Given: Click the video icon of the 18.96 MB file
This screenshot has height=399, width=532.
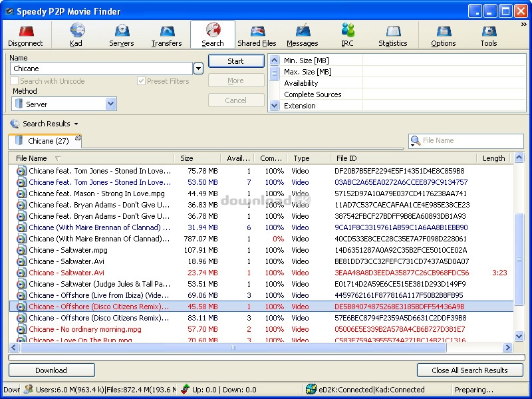Looking at the screenshot, I should point(21,262).
